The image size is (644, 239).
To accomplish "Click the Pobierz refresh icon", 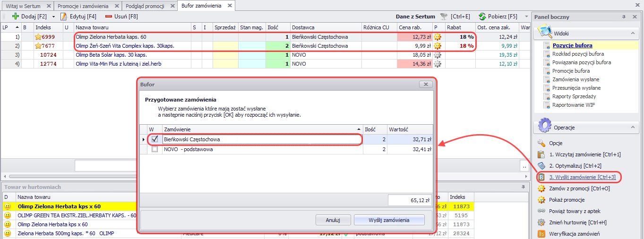I will click(x=482, y=17).
